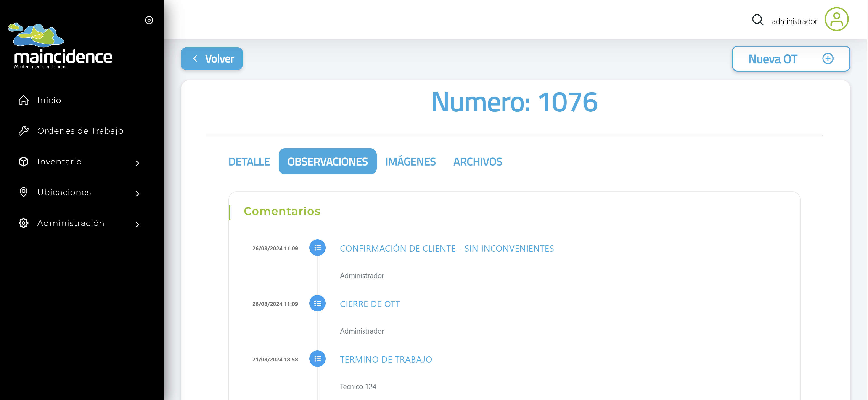Viewport: 868px width, 400px height.
Task: Expand the Ubicaciones submenu chevron
Action: 138,194
